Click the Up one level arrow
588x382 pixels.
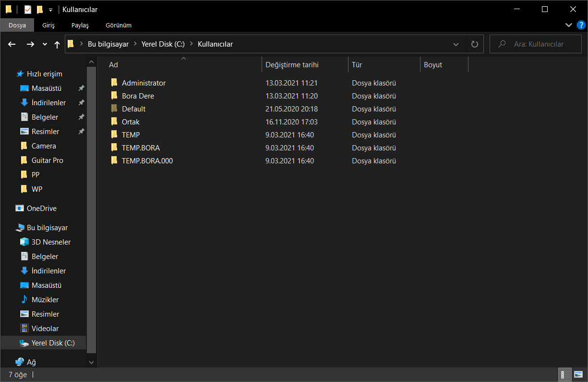point(57,44)
